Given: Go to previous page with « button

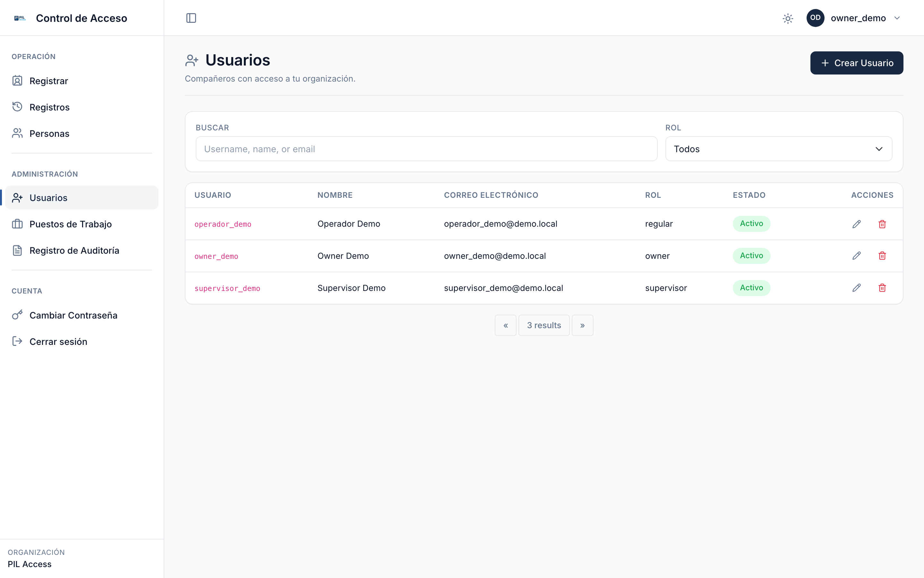Looking at the screenshot, I should click(x=506, y=325).
